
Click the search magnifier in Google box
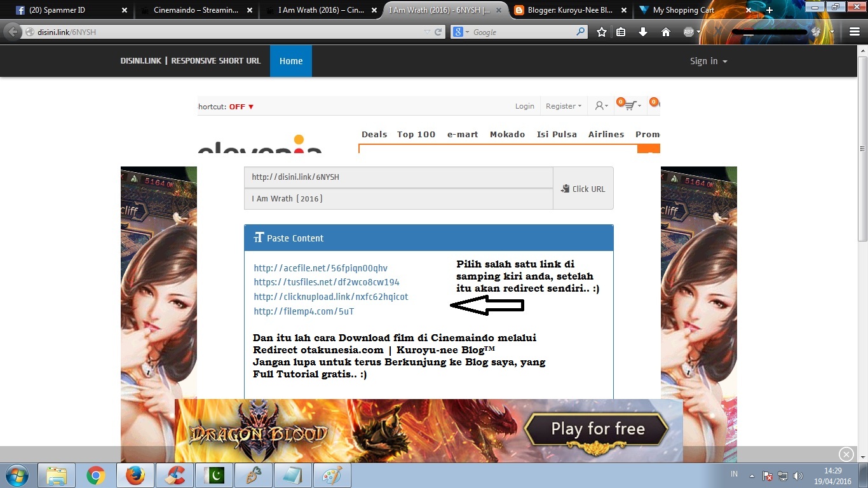tap(580, 32)
